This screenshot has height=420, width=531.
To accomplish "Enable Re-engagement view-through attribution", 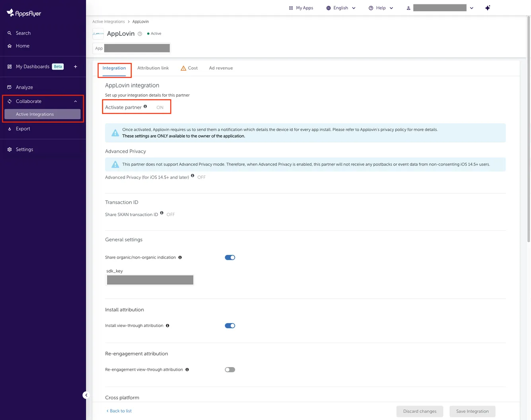I will pyautogui.click(x=230, y=369).
